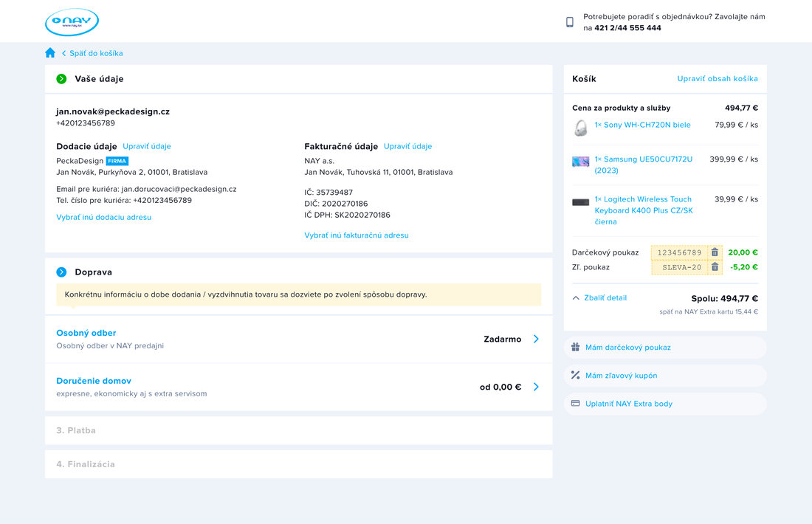Expand the Osobný odber delivery option
The image size is (812, 524).
[x=536, y=339]
